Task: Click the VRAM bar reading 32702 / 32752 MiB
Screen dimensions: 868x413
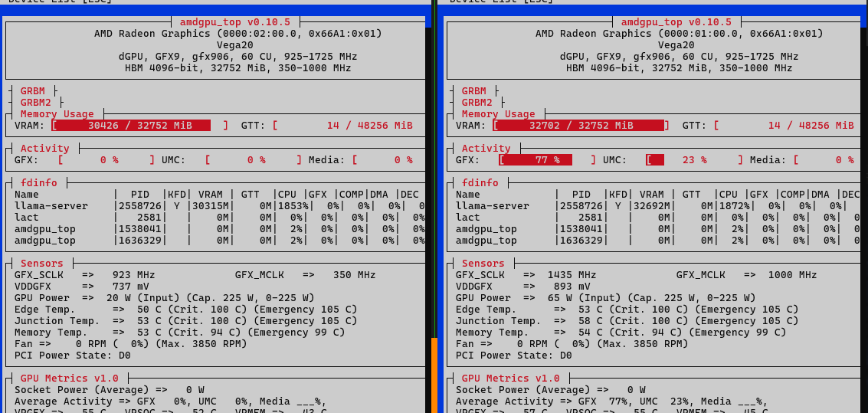Action: 581,126
